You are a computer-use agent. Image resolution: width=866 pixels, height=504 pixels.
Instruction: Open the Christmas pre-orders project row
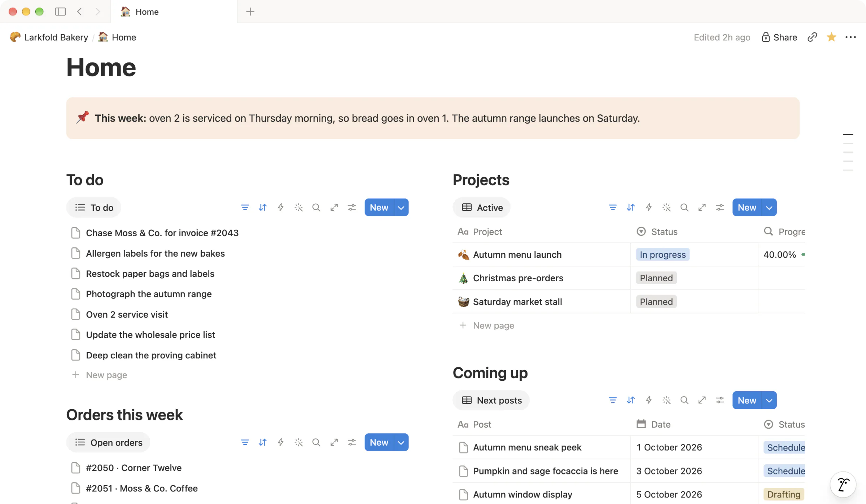(x=518, y=278)
